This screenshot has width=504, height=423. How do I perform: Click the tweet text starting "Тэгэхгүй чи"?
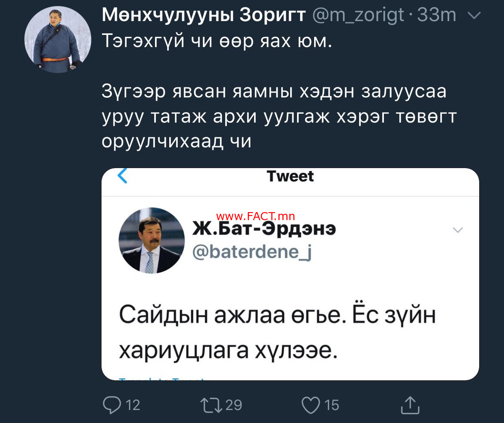coord(217,42)
